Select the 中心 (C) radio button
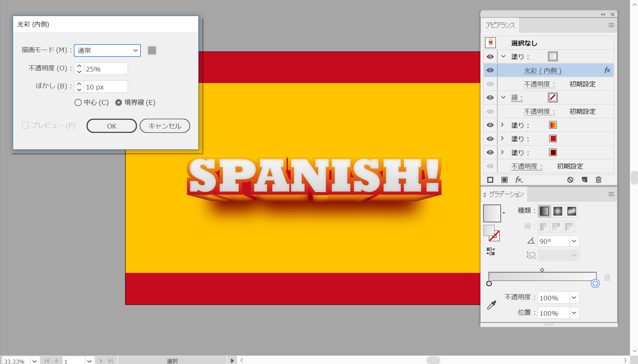 tap(78, 103)
